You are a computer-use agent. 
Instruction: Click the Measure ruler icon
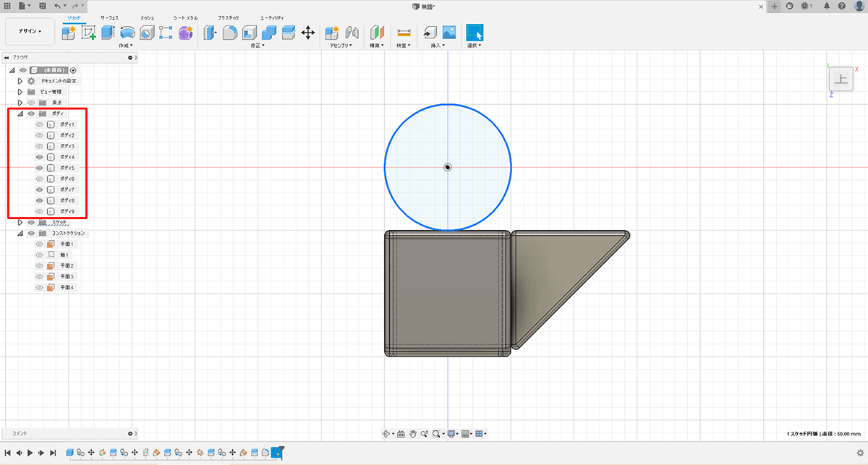tap(404, 33)
